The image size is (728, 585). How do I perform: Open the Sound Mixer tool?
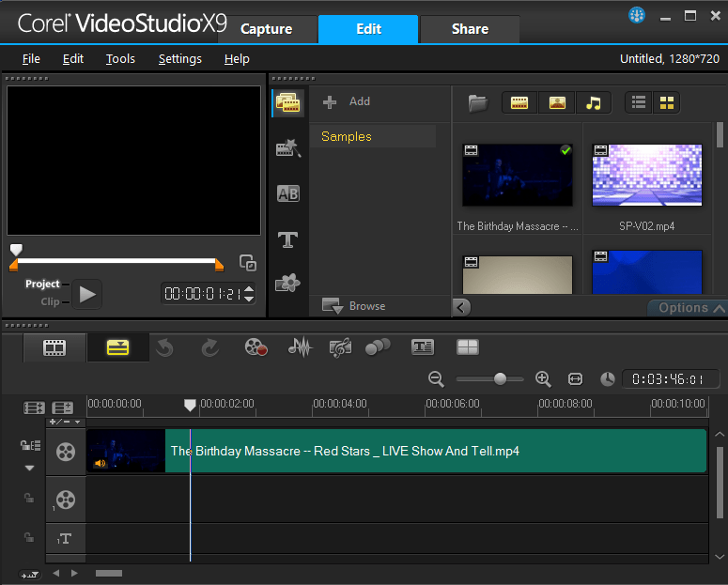301,346
